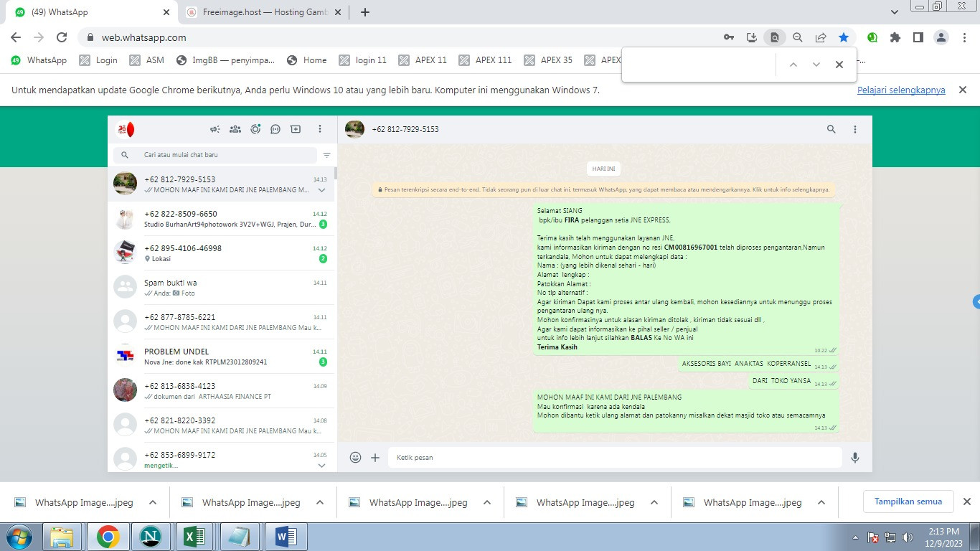The height and width of the screenshot is (551, 980).
Task: Expand chat options chevron for +62 853-6899-9172
Action: coord(322,466)
